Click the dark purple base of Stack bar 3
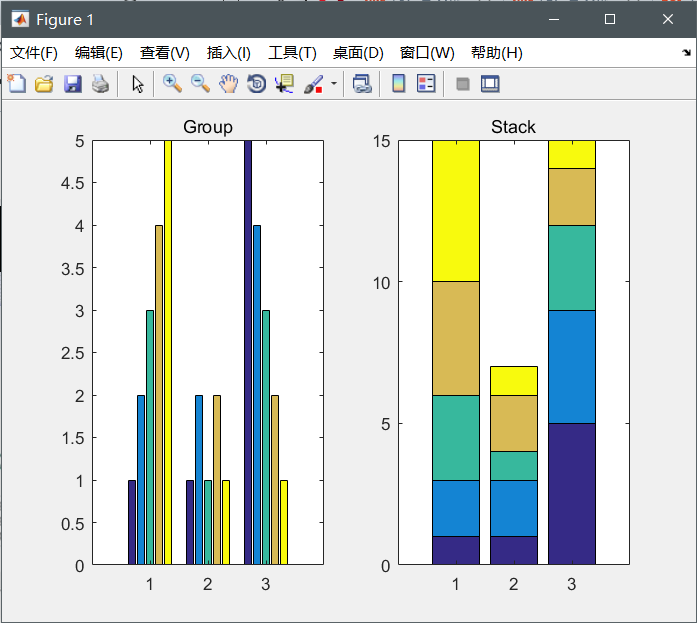 pos(572,494)
